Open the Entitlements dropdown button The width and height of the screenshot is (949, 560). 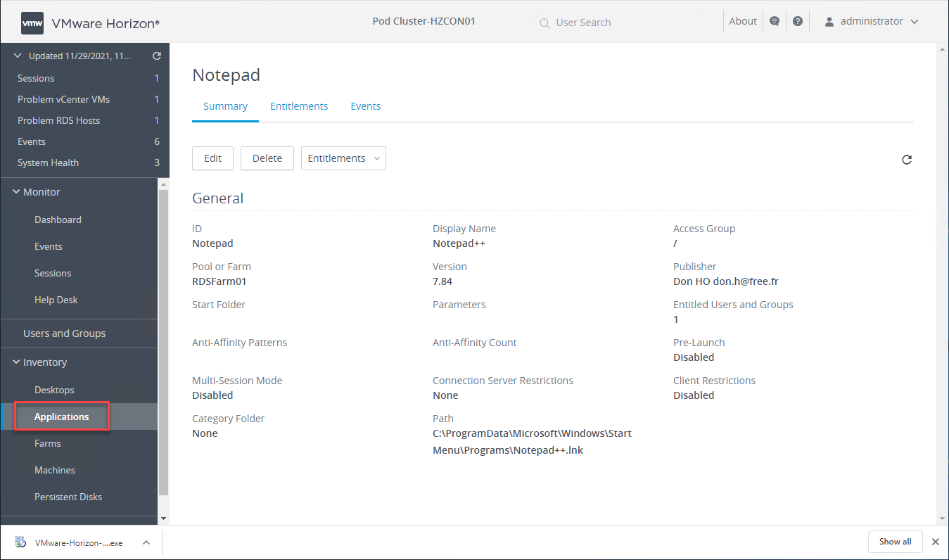coord(343,158)
